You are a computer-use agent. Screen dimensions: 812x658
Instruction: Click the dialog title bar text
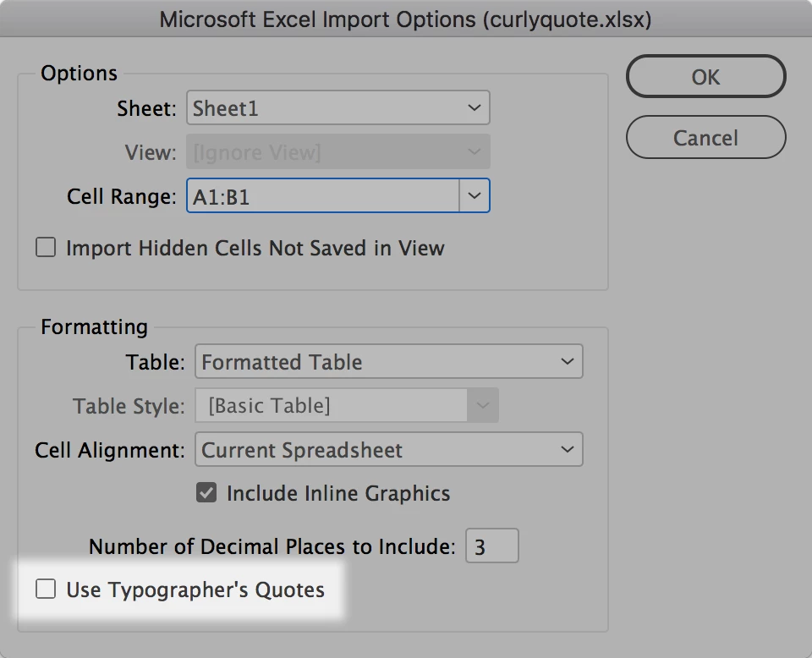pyautogui.click(x=406, y=20)
